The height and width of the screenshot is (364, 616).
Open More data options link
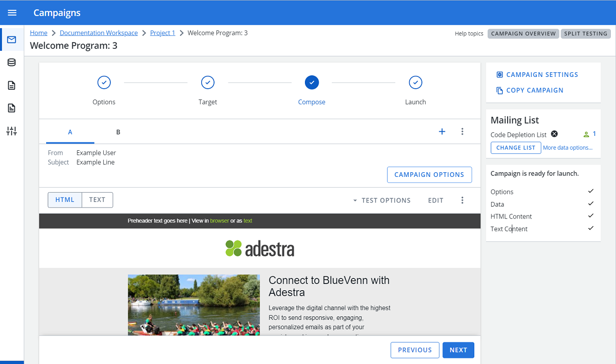click(568, 148)
